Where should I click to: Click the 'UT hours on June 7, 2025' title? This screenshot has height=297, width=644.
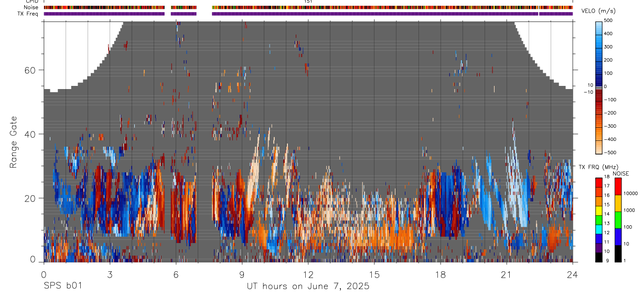[308, 286]
